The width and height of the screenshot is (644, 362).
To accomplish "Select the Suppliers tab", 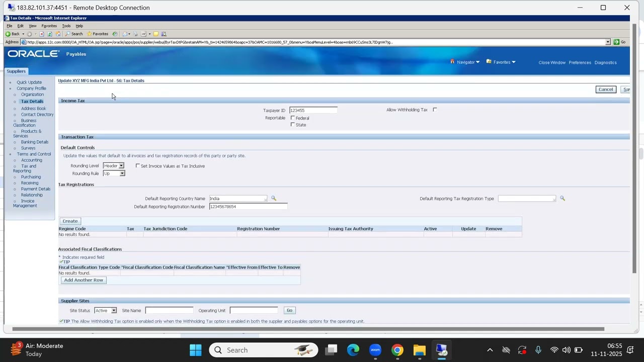I will [16, 71].
